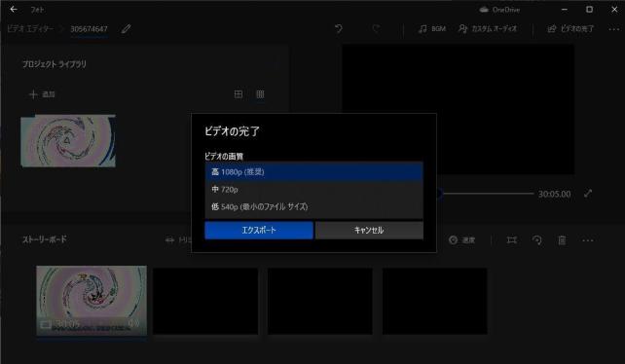Screen dimensions: 625x364
Task: Pick 低 540p smallest file size option
Action: pos(313,206)
